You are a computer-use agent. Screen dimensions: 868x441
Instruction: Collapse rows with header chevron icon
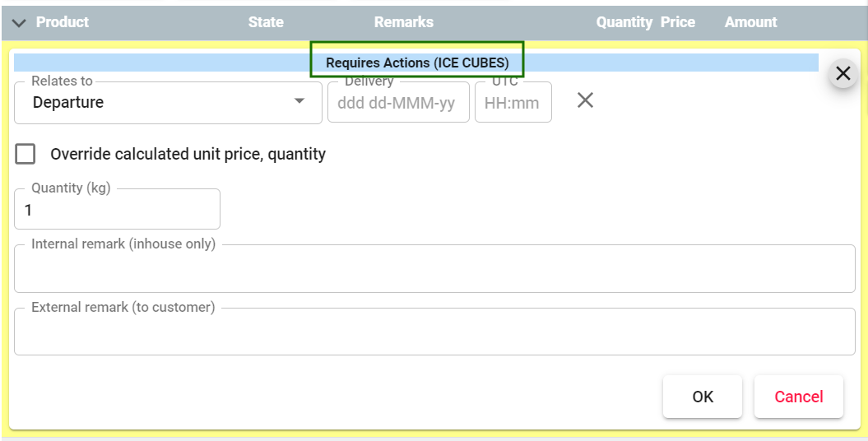[20, 23]
